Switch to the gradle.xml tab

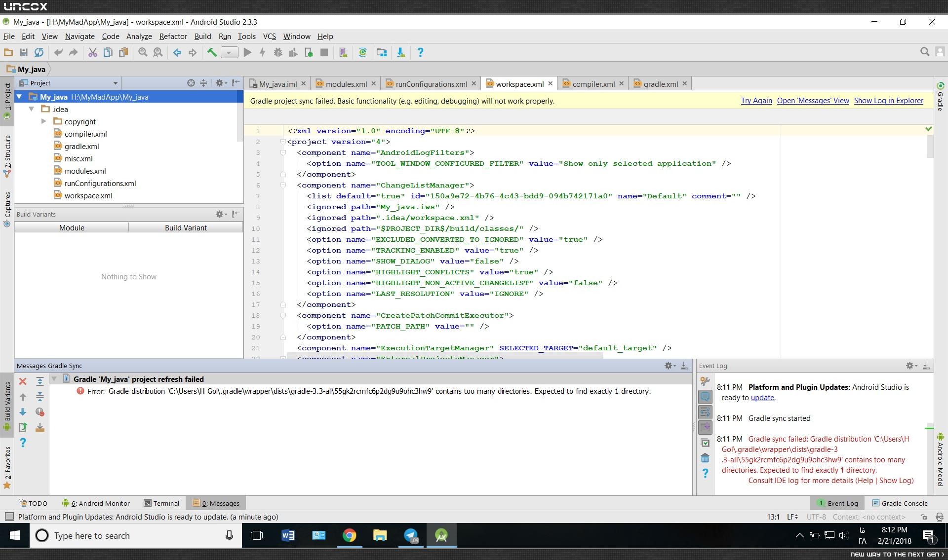(661, 84)
